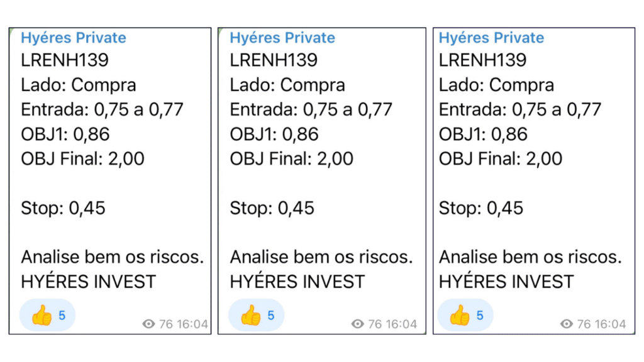Viewport: 644px width, 362px height.
Task: Click the Stop: 0,45 line in middle message
Action: tap(272, 208)
